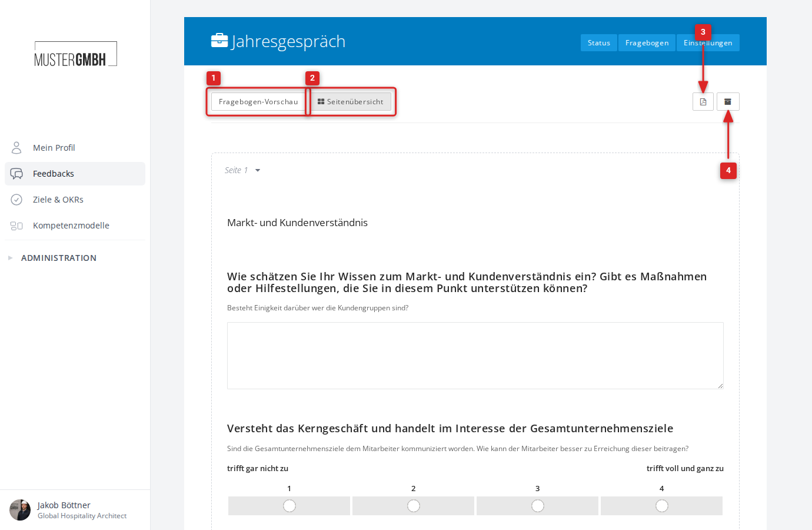Click the grid icon on Seitenübersicht

click(321, 102)
